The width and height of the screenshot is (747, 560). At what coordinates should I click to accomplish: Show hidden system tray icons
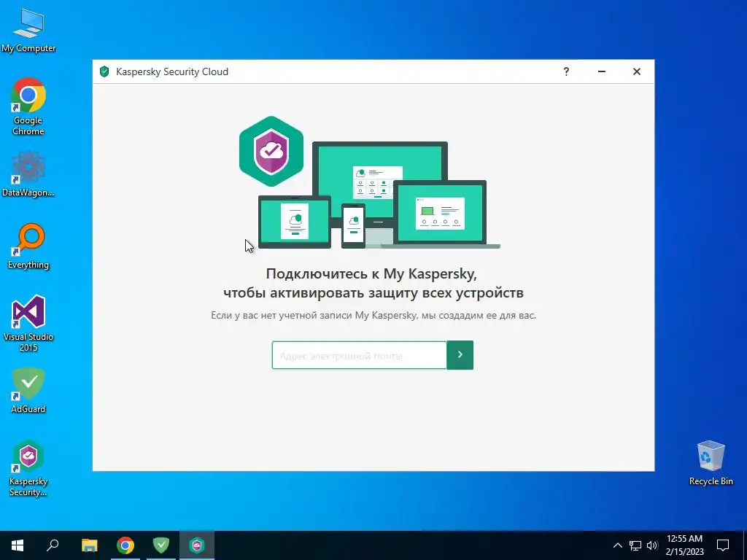point(617,545)
